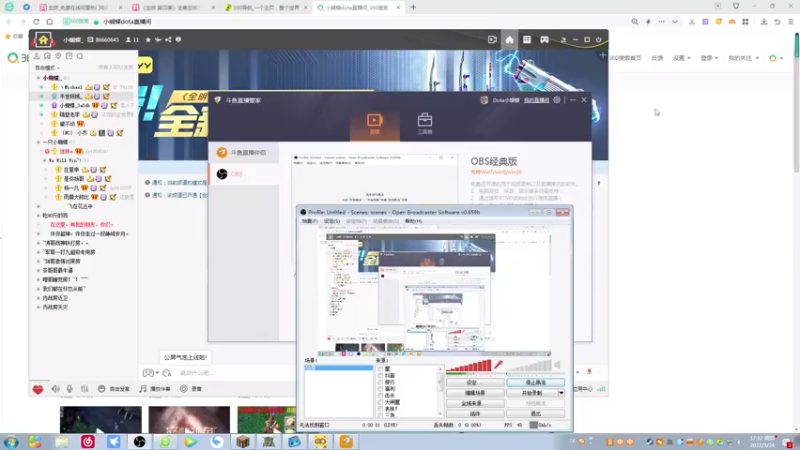800x450 pixels.
Task: Open the orange question mark icon in the taskbar
Action: click(x=346, y=441)
